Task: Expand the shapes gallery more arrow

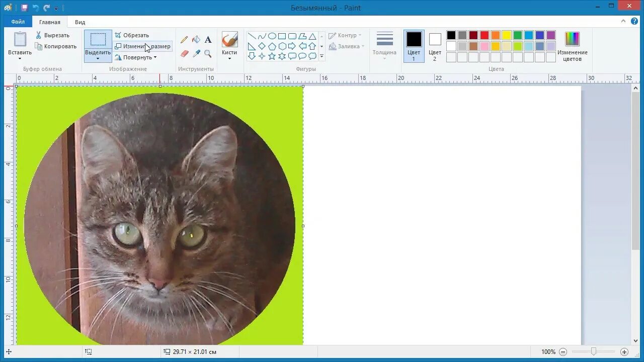Action: click(321, 56)
